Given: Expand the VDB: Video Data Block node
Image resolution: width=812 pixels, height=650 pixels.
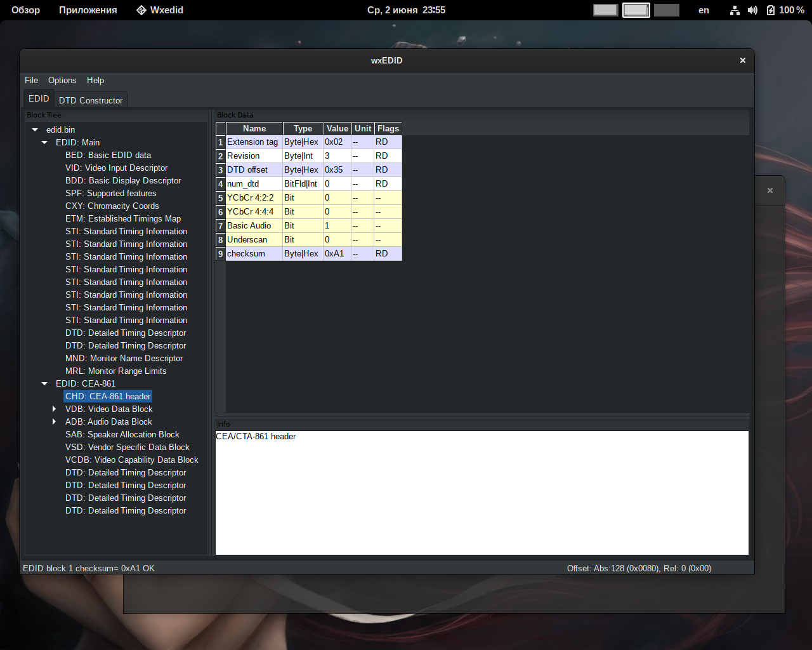Looking at the screenshot, I should [x=54, y=409].
